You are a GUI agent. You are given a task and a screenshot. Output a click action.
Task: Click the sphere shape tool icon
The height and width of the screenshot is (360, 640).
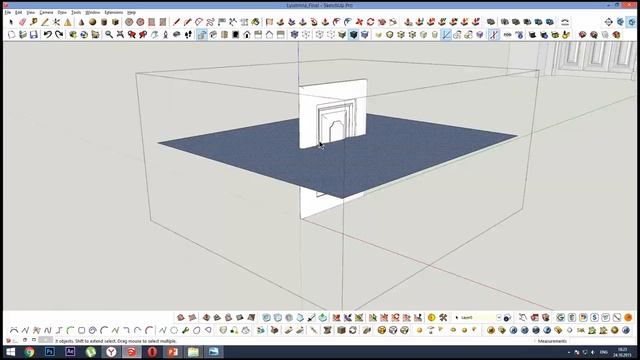(x=93, y=22)
